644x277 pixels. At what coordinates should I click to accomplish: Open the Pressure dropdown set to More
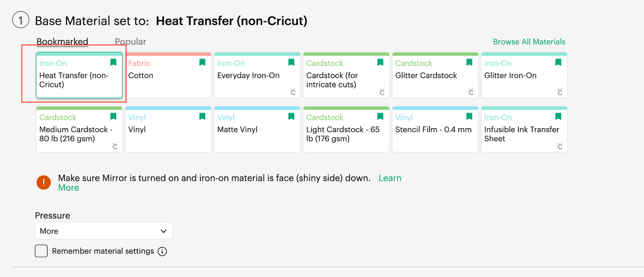pyautogui.click(x=104, y=231)
